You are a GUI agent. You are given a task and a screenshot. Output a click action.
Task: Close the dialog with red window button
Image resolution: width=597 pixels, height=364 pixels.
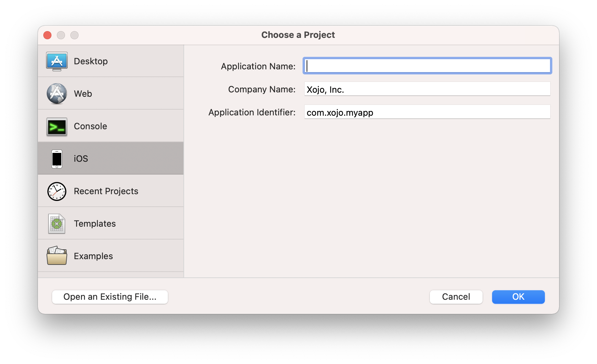coord(48,35)
